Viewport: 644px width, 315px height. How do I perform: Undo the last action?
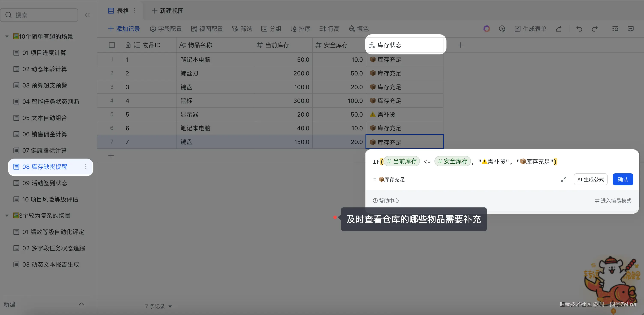click(579, 29)
